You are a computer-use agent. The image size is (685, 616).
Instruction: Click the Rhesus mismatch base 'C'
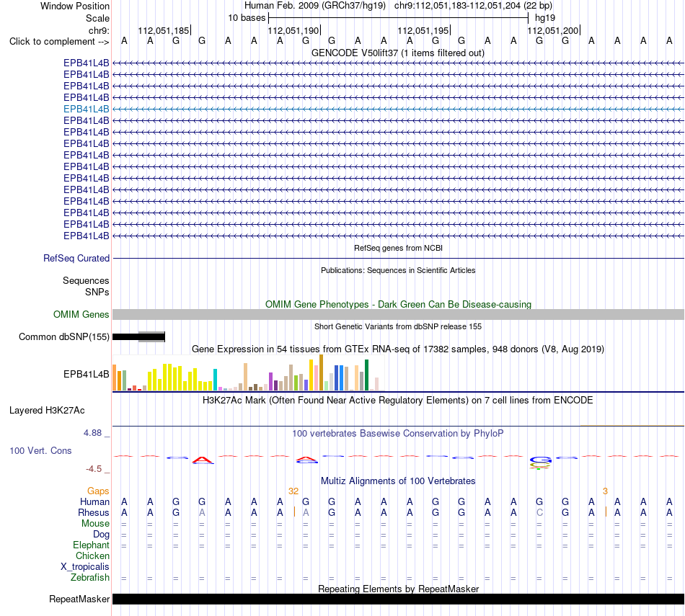click(x=539, y=512)
